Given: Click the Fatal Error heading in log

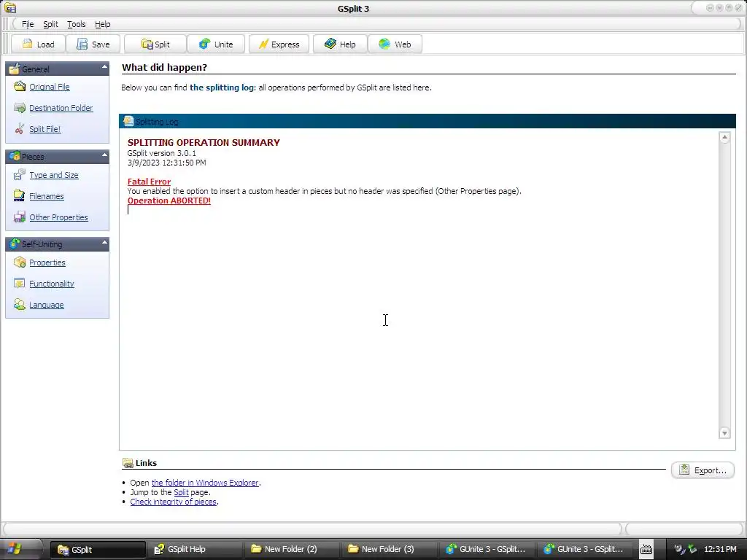Looking at the screenshot, I should pyautogui.click(x=149, y=182).
